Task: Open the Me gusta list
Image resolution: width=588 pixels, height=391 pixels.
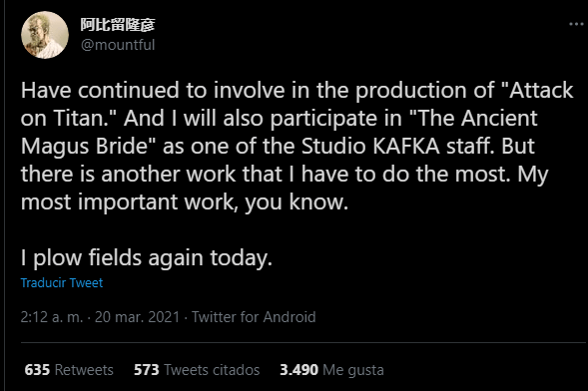Action: (x=353, y=370)
